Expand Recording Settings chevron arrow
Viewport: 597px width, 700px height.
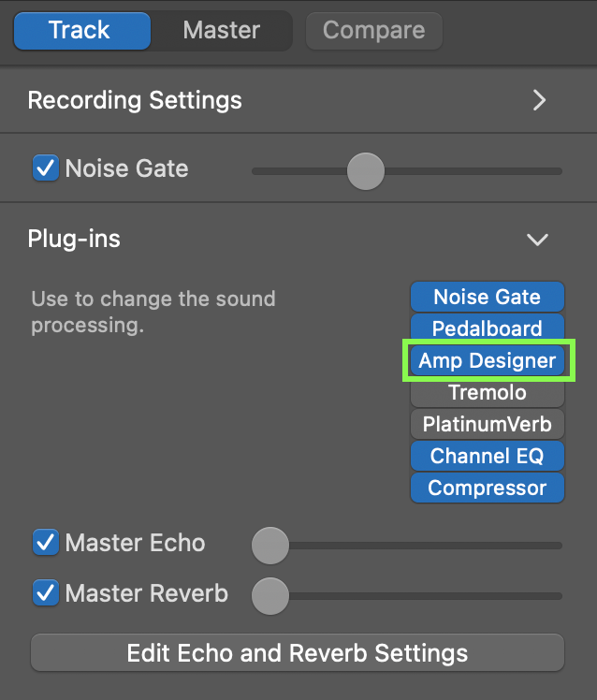[539, 100]
